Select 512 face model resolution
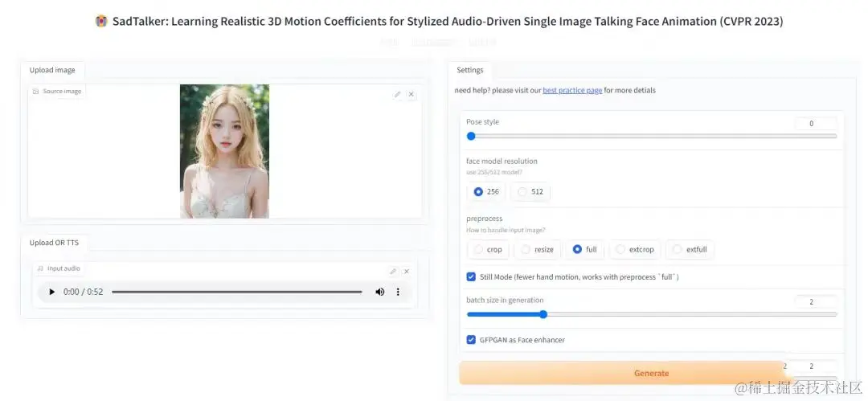Viewport: 868px width, 401px height. [x=530, y=191]
